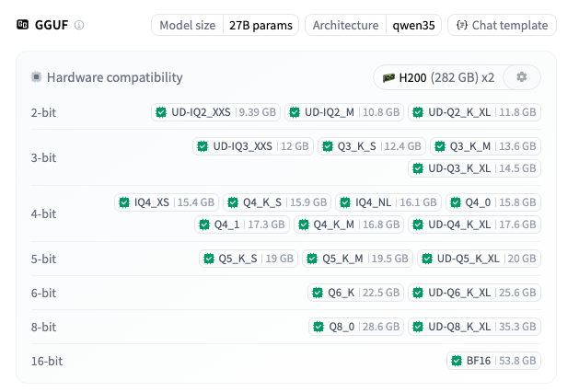Open the Chat template button
Screen dimensions: 579x392
pyautogui.click(x=502, y=25)
